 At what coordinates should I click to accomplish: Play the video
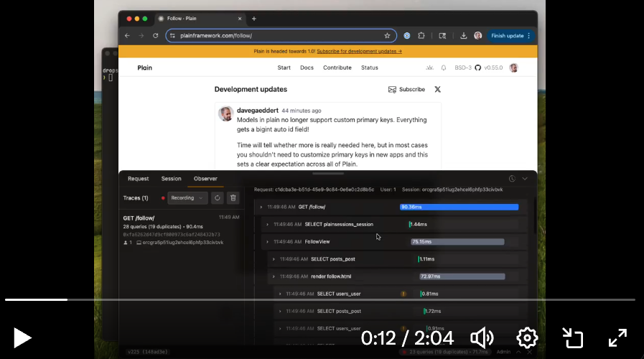click(x=22, y=338)
